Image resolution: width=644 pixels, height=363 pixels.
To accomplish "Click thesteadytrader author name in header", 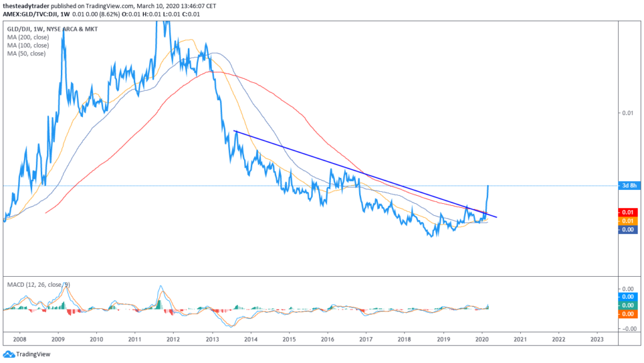I will pos(26,6).
